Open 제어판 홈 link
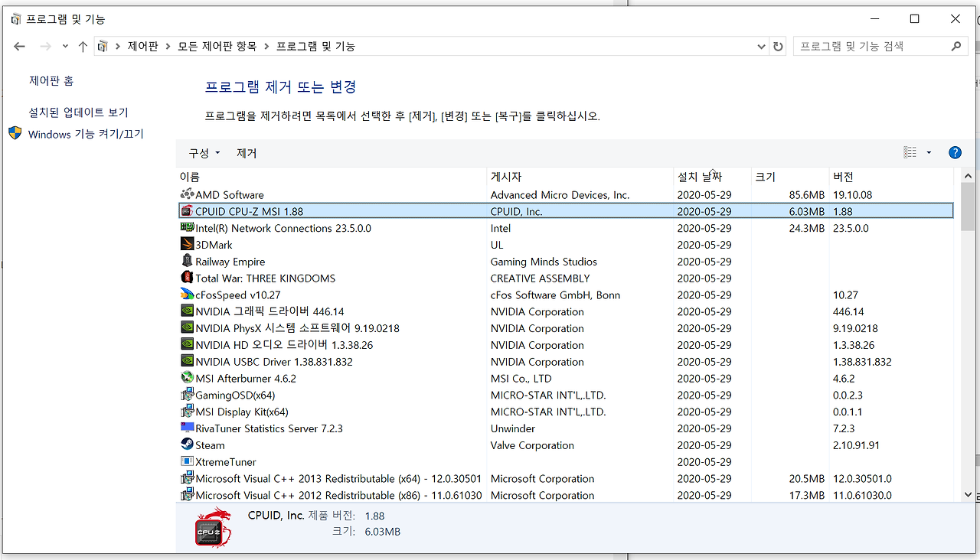This screenshot has height=560, width=980. pos(51,80)
